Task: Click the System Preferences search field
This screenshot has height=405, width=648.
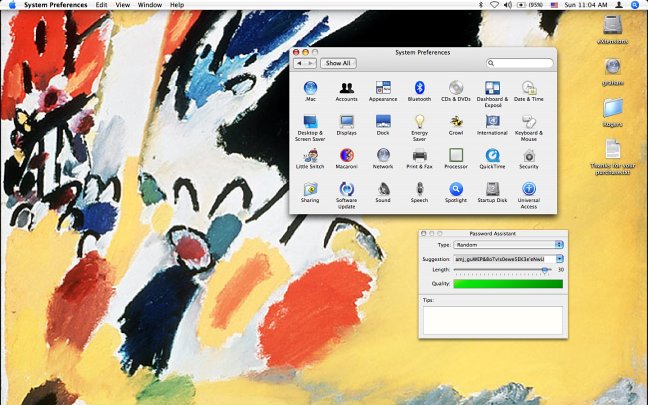Action: click(519, 63)
